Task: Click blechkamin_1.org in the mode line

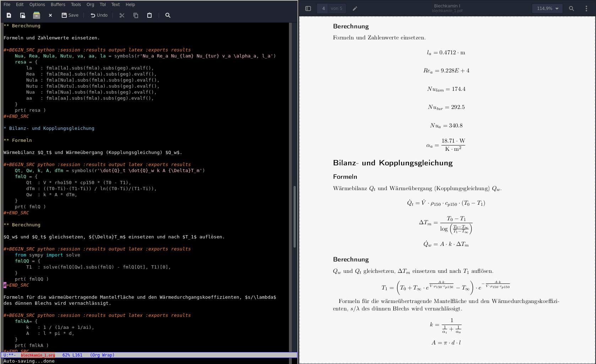Action: coord(38,355)
